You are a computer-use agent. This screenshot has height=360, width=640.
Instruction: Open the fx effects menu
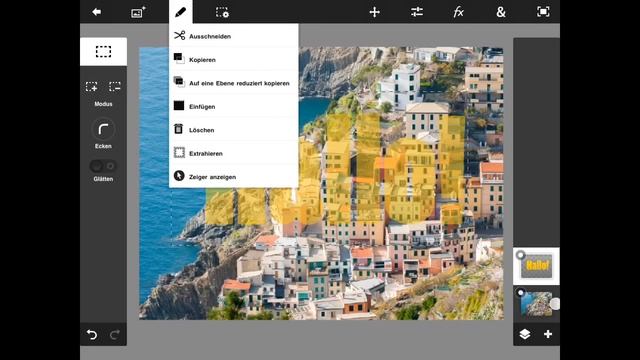pos(458,12)
